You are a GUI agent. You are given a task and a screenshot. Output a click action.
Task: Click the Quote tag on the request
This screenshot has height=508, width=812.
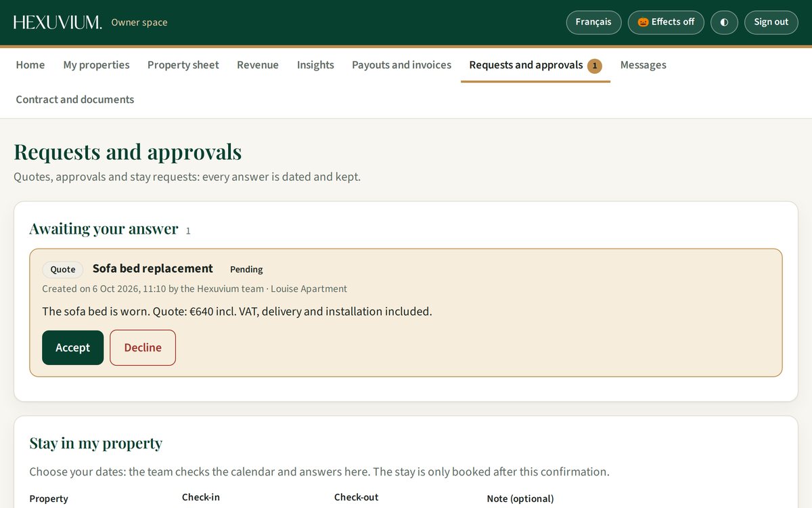tap(63, 270)
